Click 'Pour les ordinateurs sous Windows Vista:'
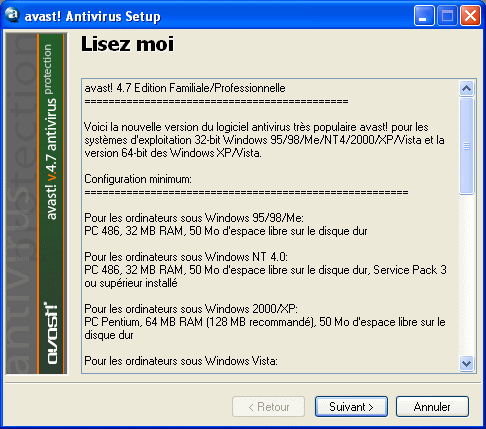The width and height of the screenshot is (486, 429). [181, 361]
